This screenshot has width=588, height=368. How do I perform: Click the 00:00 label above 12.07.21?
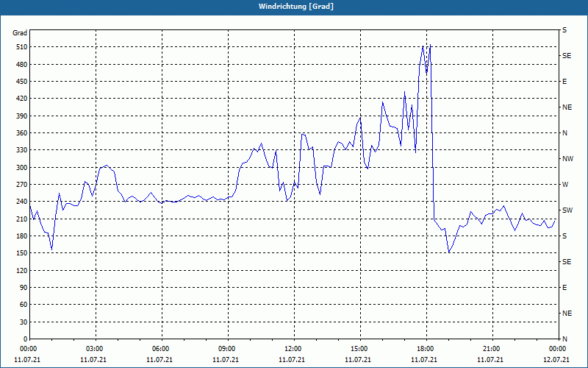coord(559,349)
